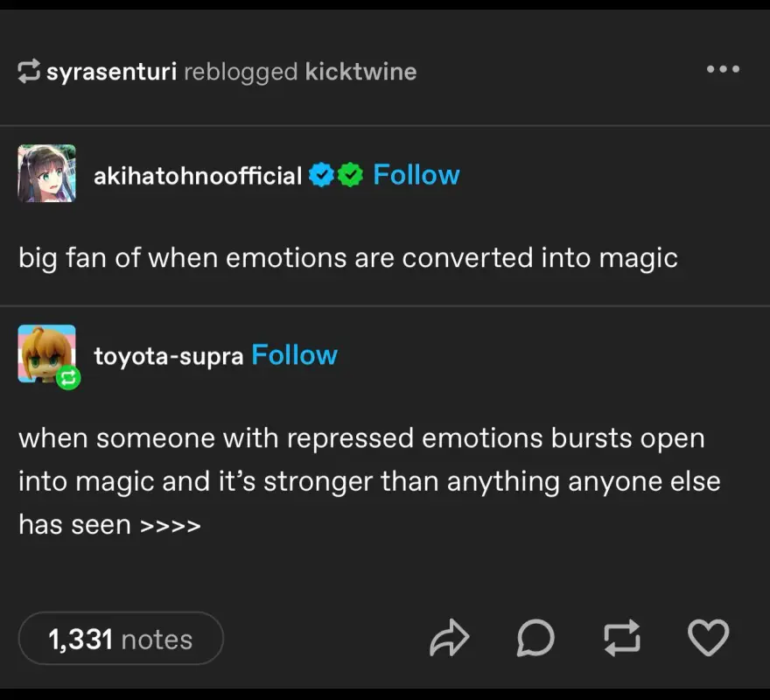Click green reblog badge on toyota-supra's avatar

pos(68,378)
